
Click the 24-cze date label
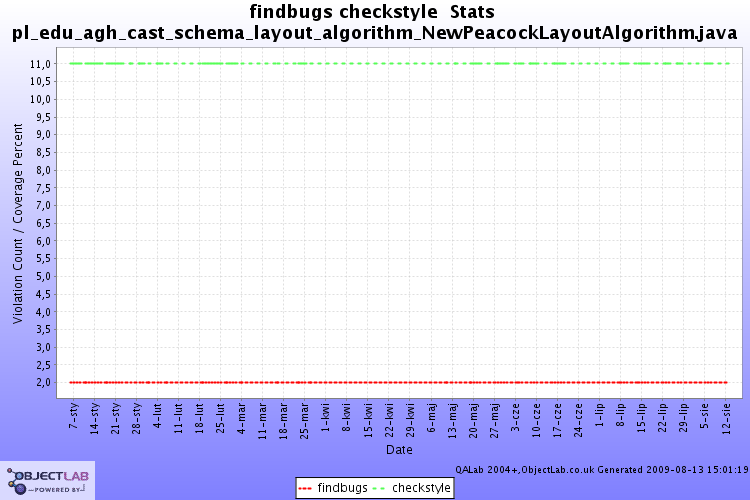[579, 420]
